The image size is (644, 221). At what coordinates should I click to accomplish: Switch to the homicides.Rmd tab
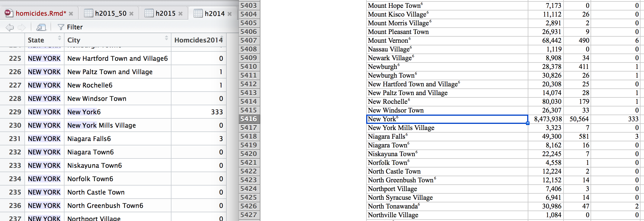(x=41, y=13)
